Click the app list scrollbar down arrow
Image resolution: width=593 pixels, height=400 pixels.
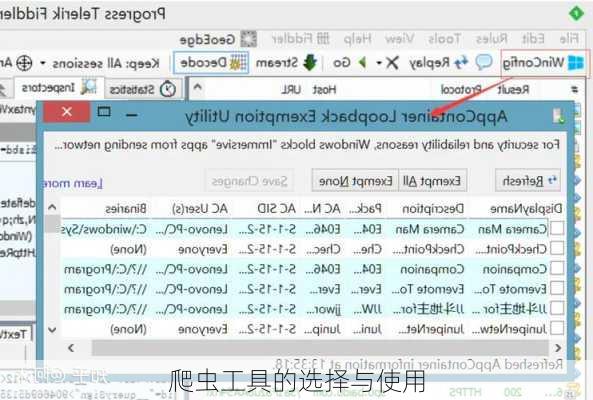[53, 329]
